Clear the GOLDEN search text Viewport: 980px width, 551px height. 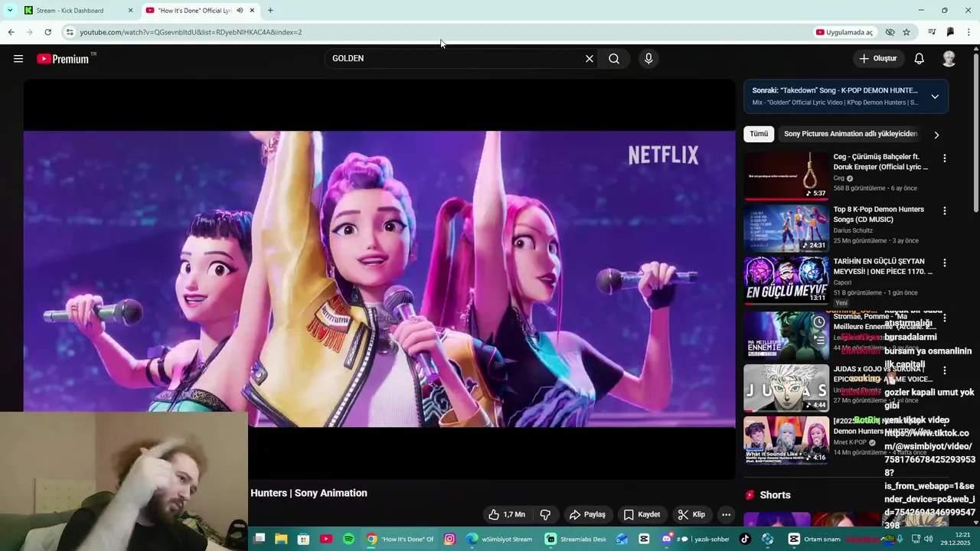pyautogui.click(x=590, y=59)
